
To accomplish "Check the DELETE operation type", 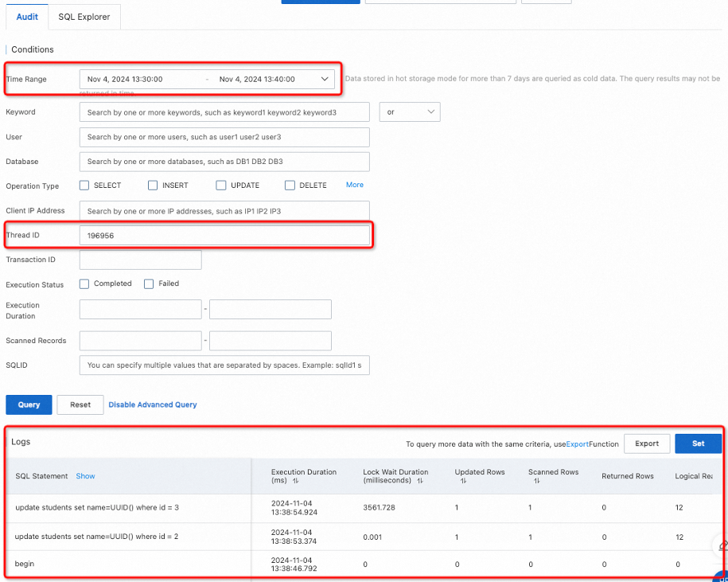I will point(290,186).
